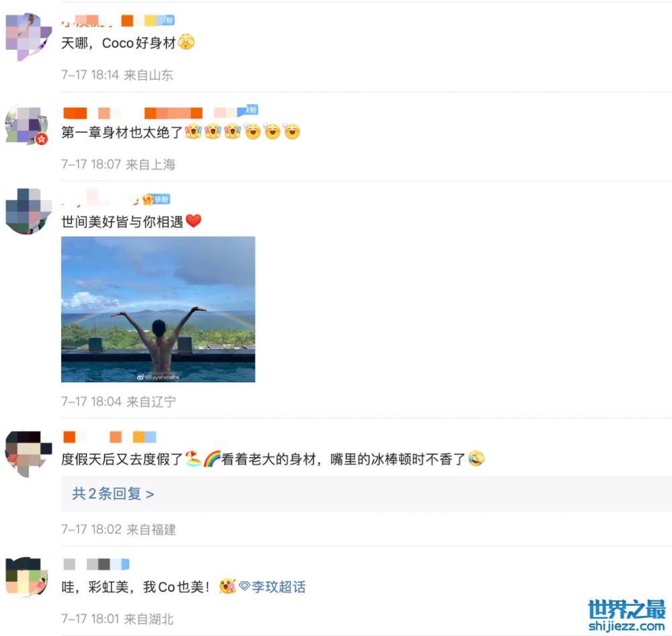Expand the 共2条回复 replies link
Image resolution: width=672 pixels, height=636 pixels.
[113, 494]
